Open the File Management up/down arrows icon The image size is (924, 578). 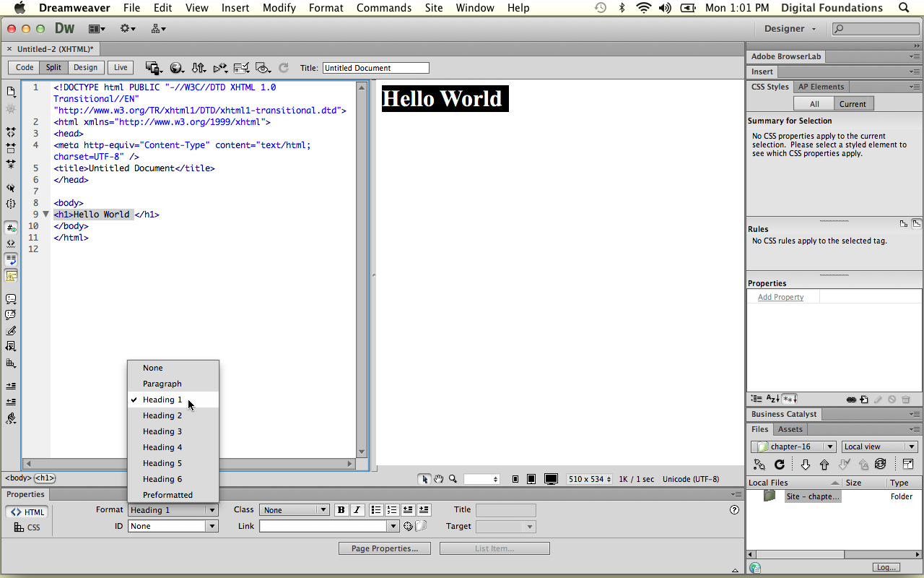tap(199, 67)
